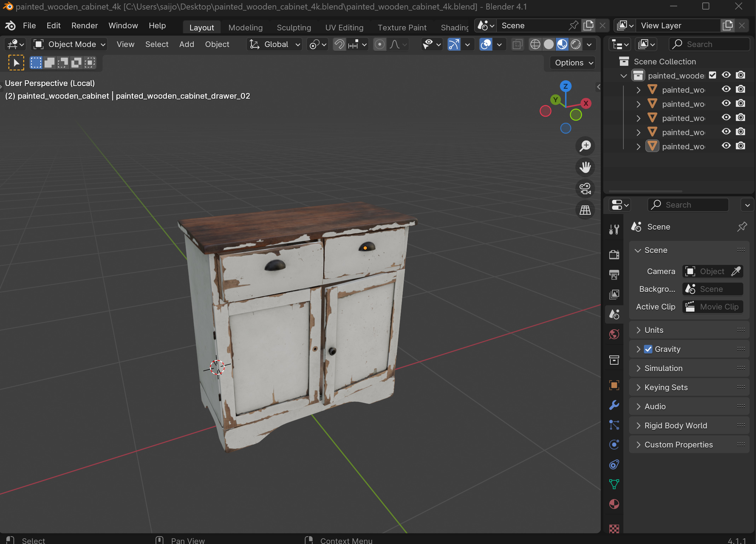Screen dimensions: 756x544
Task: Click the properties panel Search field
Action: pyautogui.click(x=688, y=205)
